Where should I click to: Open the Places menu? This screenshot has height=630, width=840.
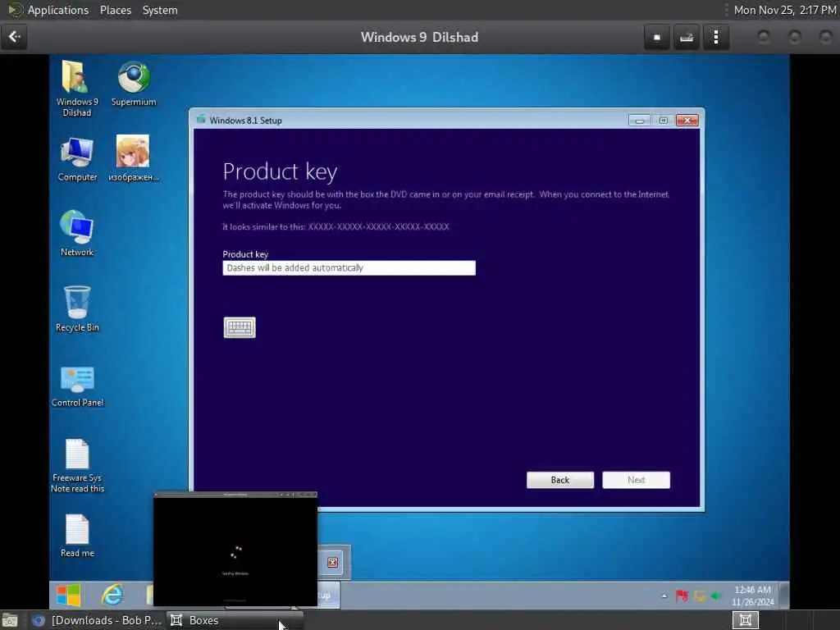pyautogui.click(x=116, y=10)
